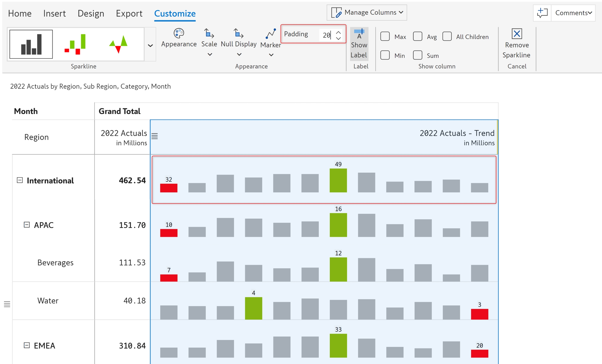Increase padding with the up arrow
This screenshot has width=602, height=364.
338,32
